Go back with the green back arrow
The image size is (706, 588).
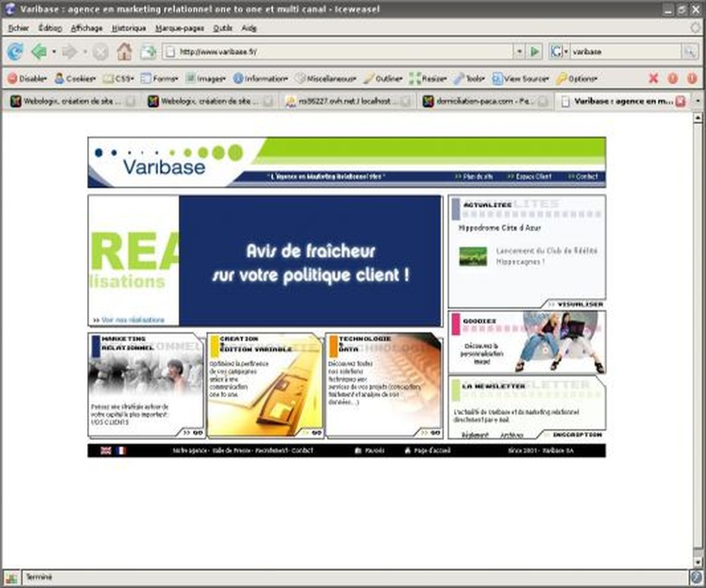click(39, 52)
